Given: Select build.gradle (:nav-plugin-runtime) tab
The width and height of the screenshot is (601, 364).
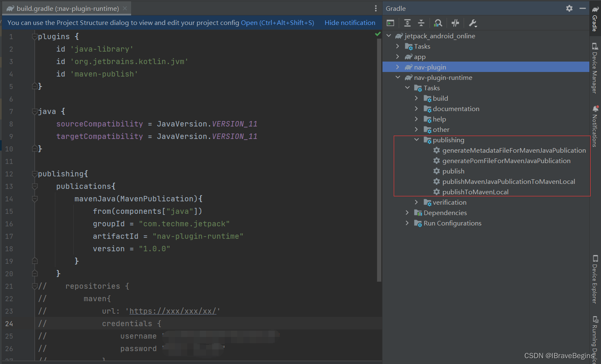Looking at the screenshot, I should click(68, 8).
